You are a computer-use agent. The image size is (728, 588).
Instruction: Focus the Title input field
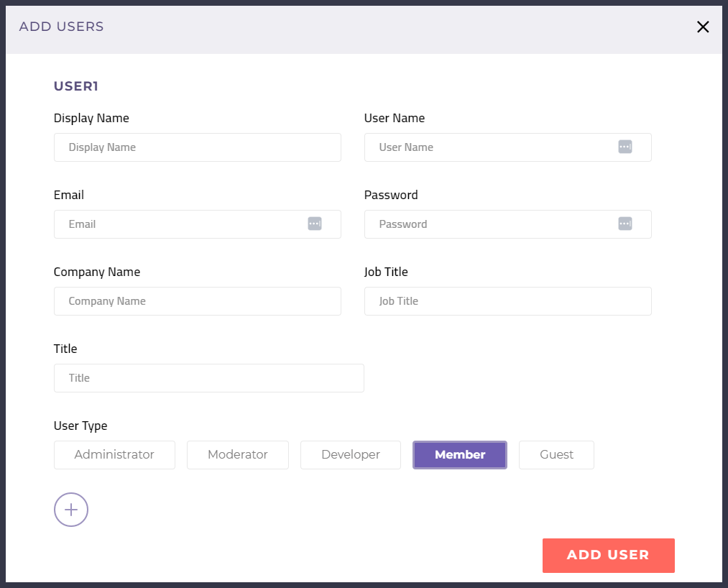[x=208, y=378]
